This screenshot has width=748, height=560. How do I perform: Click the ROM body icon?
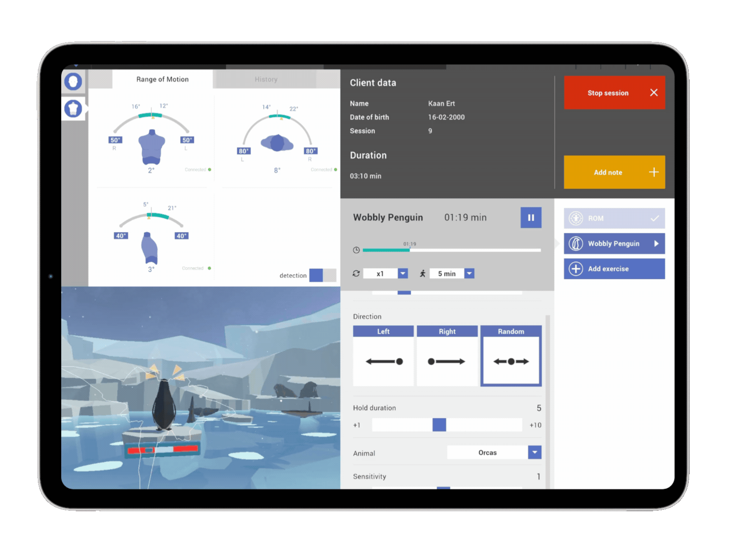point(576,218)
